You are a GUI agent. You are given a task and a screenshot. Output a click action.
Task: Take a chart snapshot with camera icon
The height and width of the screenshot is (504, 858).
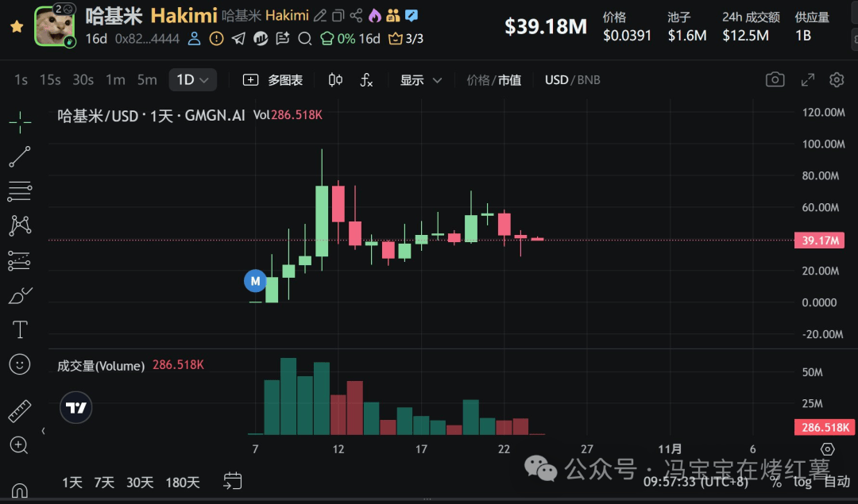point(775,79)
